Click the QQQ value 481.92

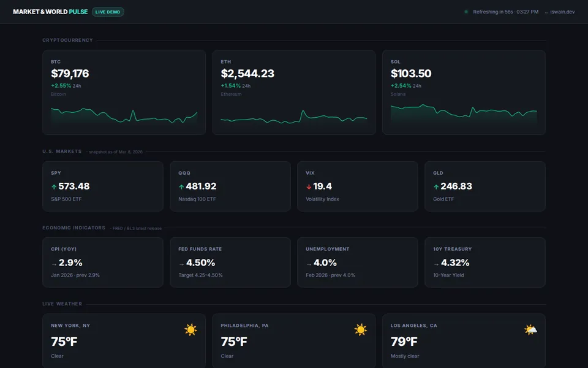201,186
